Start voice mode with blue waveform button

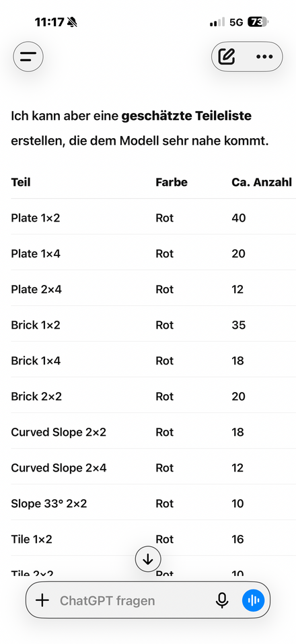[x=254, y=601]
